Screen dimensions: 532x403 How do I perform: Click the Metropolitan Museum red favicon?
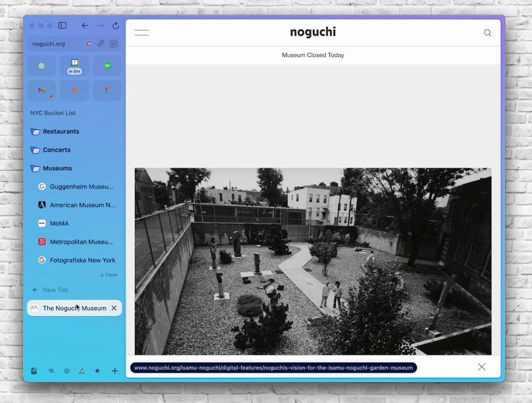tap(41, 242)
